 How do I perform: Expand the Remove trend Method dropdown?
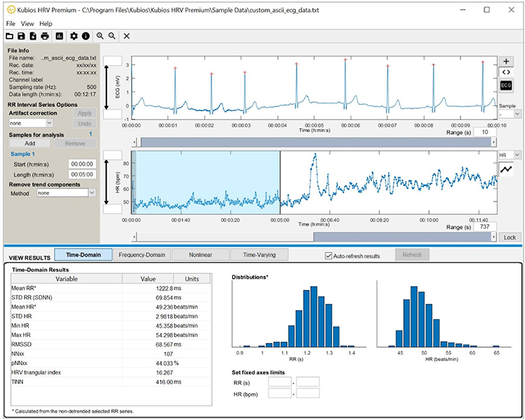click(x=66, y=192)
